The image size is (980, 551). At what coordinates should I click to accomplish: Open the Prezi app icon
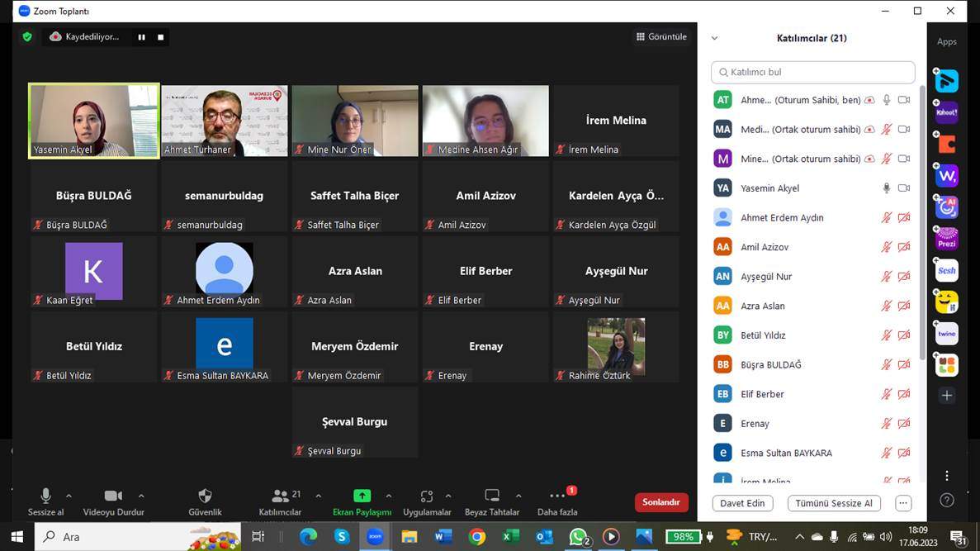tap(946, 239)
